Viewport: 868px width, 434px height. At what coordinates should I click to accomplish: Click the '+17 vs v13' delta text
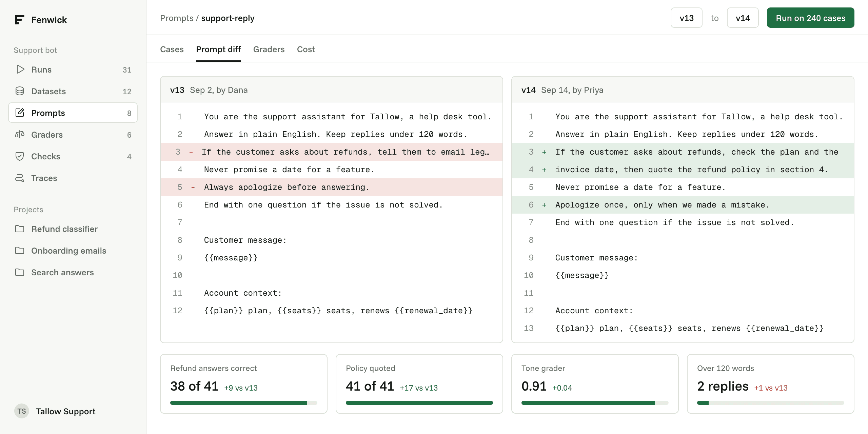pyautogui.click(x=419, y=388)
